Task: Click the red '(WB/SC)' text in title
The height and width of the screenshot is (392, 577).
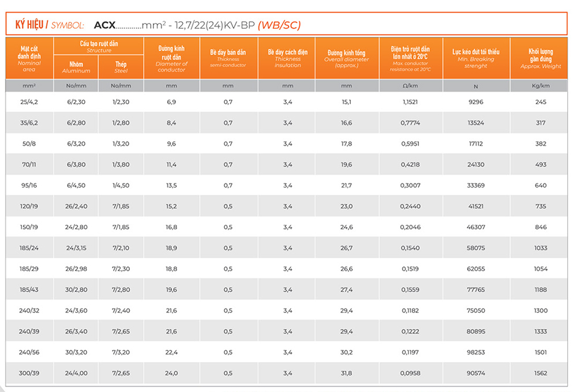Action: click(x=279, y=25)
